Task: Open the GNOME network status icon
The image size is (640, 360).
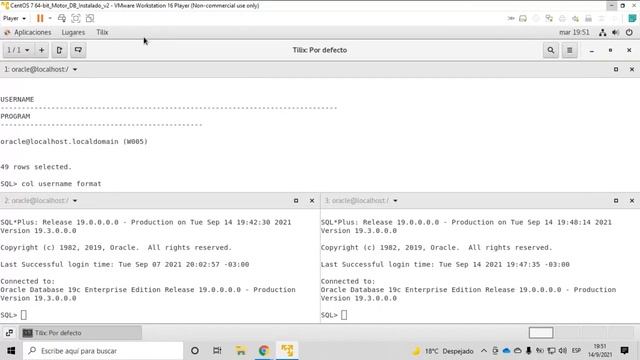Action: pos(602,32)
